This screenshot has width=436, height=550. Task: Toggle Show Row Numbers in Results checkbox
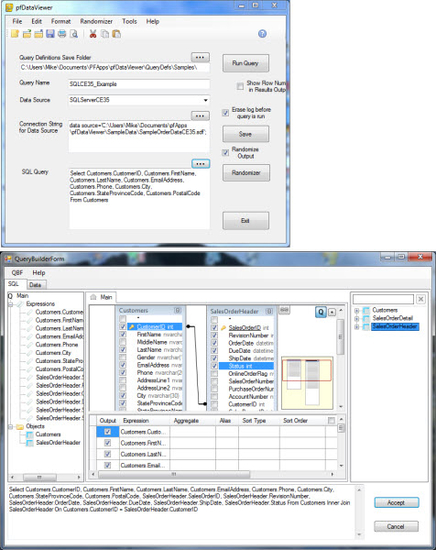(x=240, y=86)
